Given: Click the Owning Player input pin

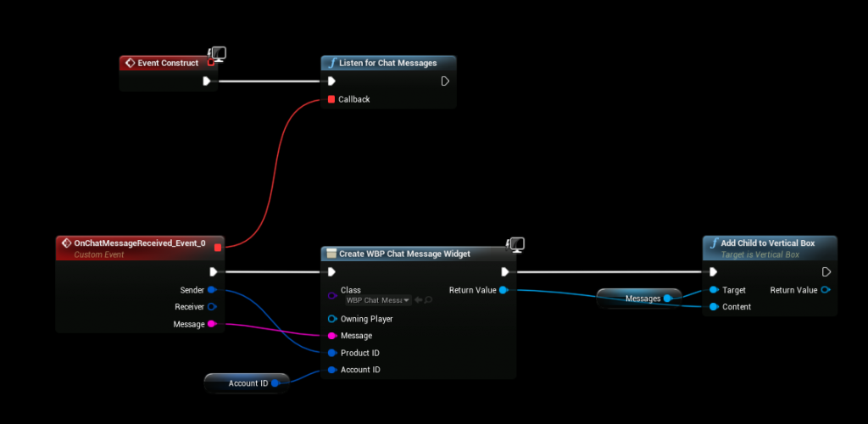Looking at the screenshot, I should [x=331, y=319].
